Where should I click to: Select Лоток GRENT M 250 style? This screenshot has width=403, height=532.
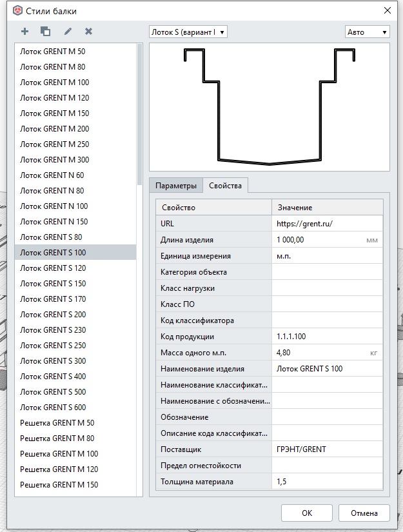coord(75,144)
